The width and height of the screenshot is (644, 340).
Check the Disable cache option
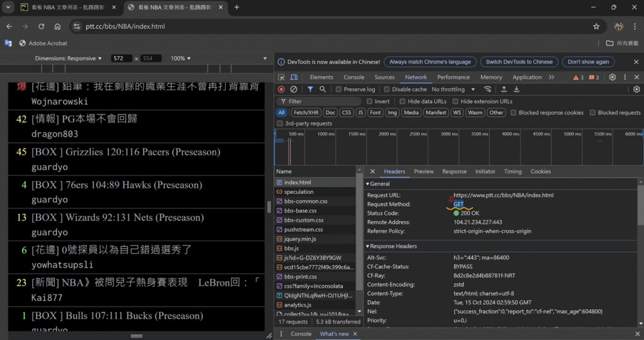[387, 89]
